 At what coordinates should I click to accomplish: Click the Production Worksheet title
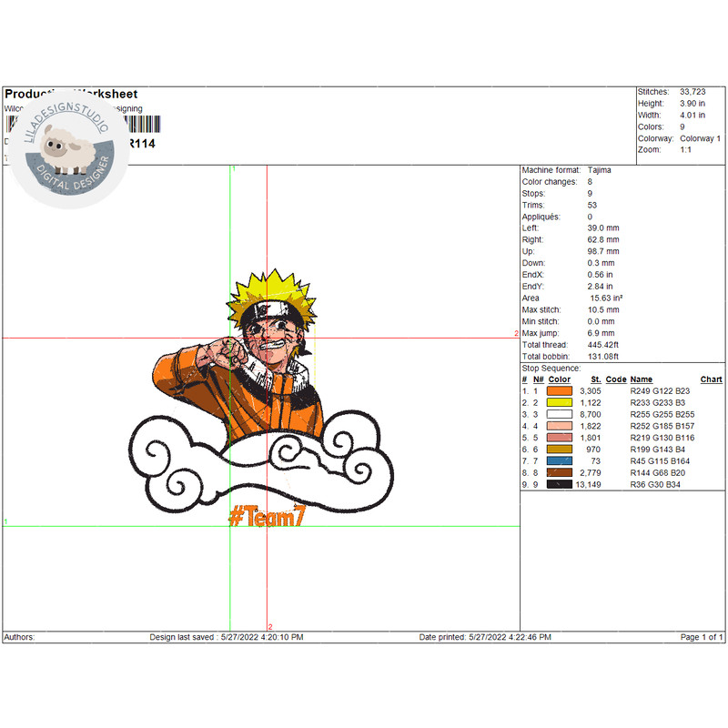click(71, 94)
